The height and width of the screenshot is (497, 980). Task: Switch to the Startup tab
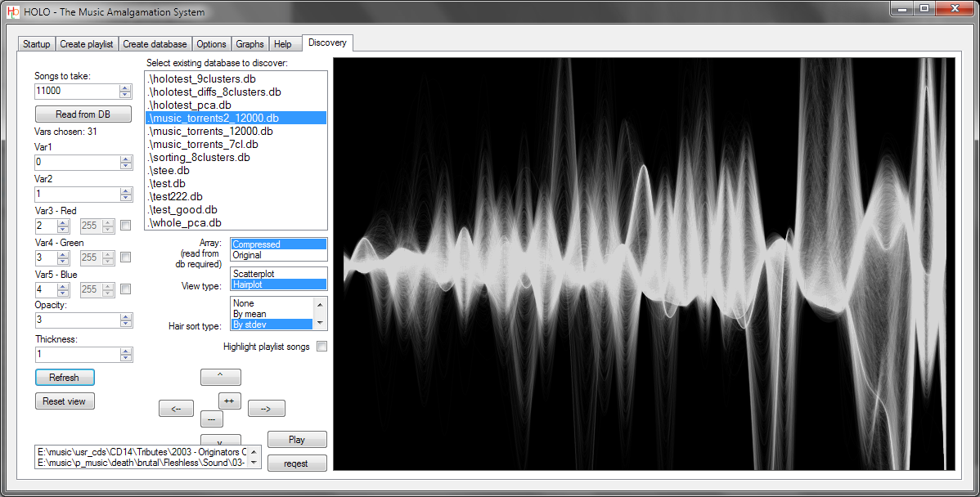[x=36, y=43]
